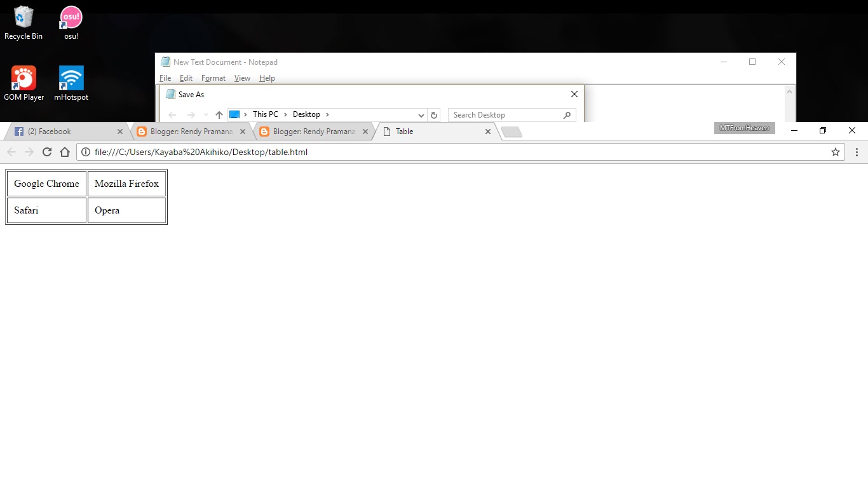Reload the table.html page
Screen dimensions: 868x488
pyautogui.click(x=46, y=152)
